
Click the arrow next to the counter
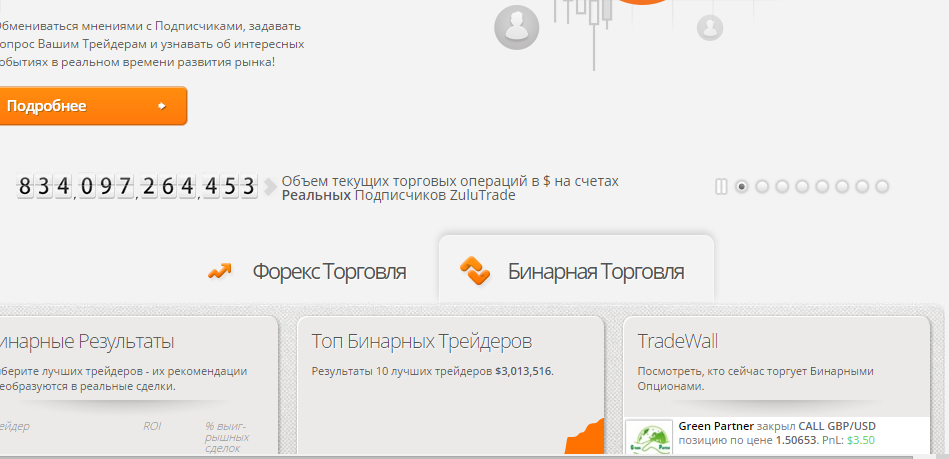(x=270, y=187)
